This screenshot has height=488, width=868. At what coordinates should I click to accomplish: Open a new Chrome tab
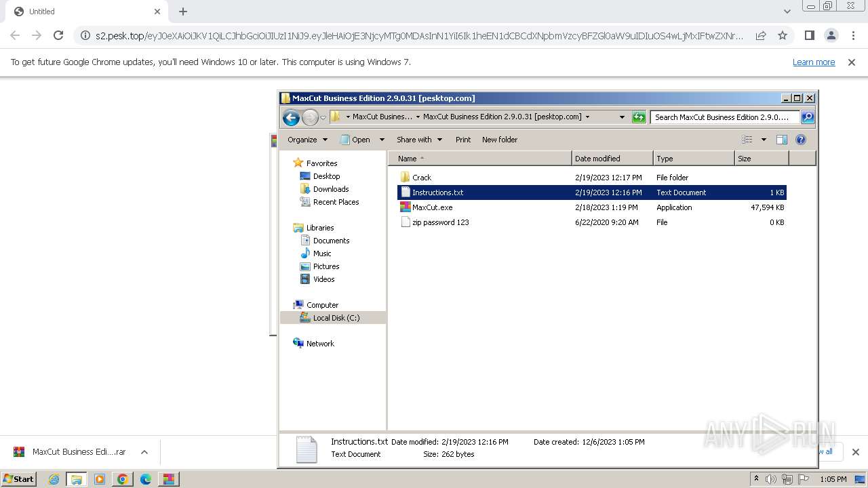point(183,12)
